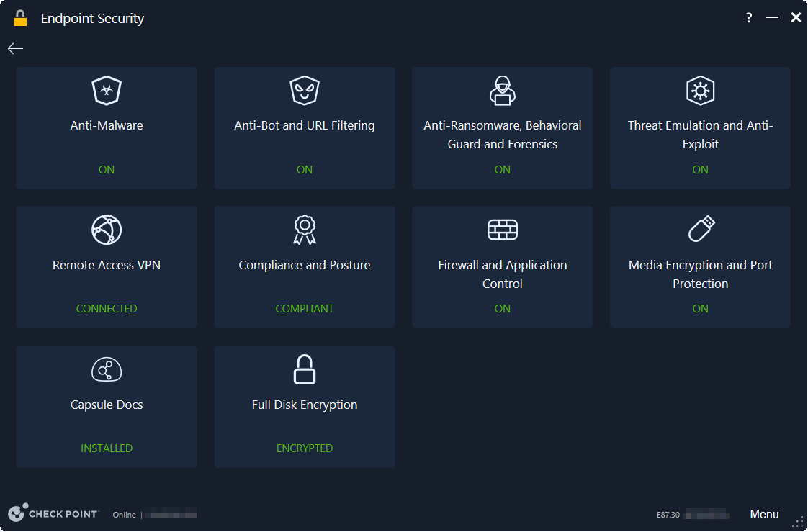Click the INSTALLED status of Capsule Docs
808x532 pixels.
point(107,448)
